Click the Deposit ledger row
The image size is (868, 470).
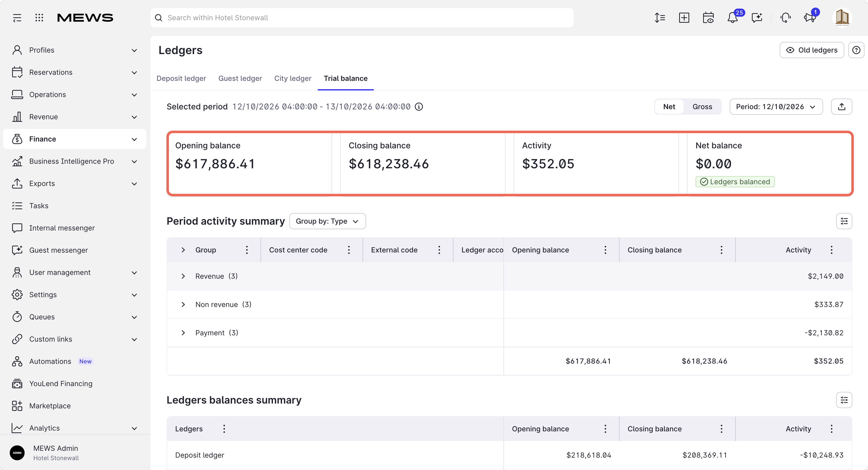coord(509,455)
